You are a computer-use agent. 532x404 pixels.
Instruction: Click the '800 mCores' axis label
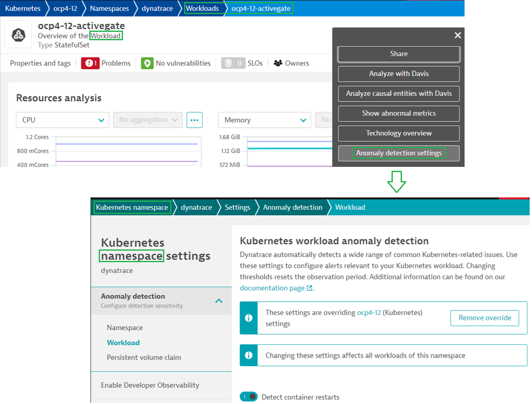pos(32,151)
